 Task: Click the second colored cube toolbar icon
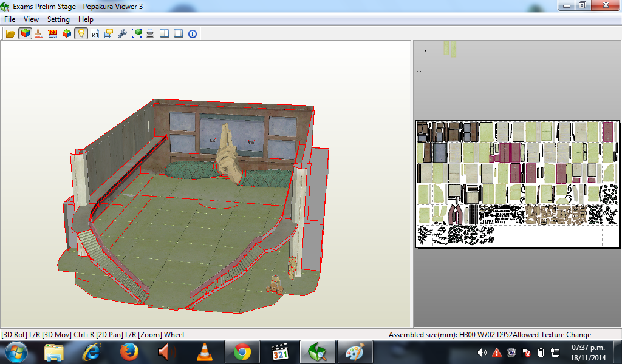tap(67, 33)
